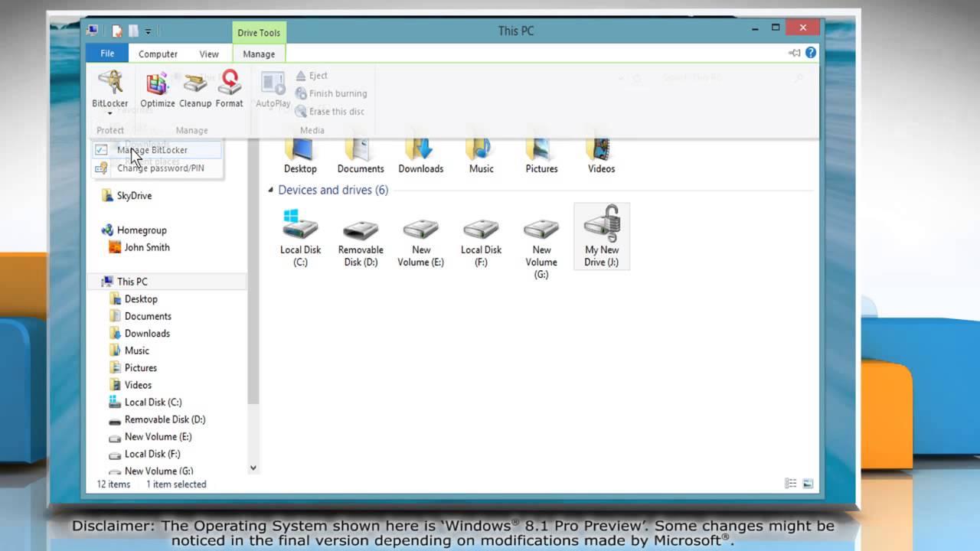Image resolution: width=980 pixels, height=551 pixels.
Task: Switch to large icons view in status bar
Action: pyautogui.click(x=808, y=484)
